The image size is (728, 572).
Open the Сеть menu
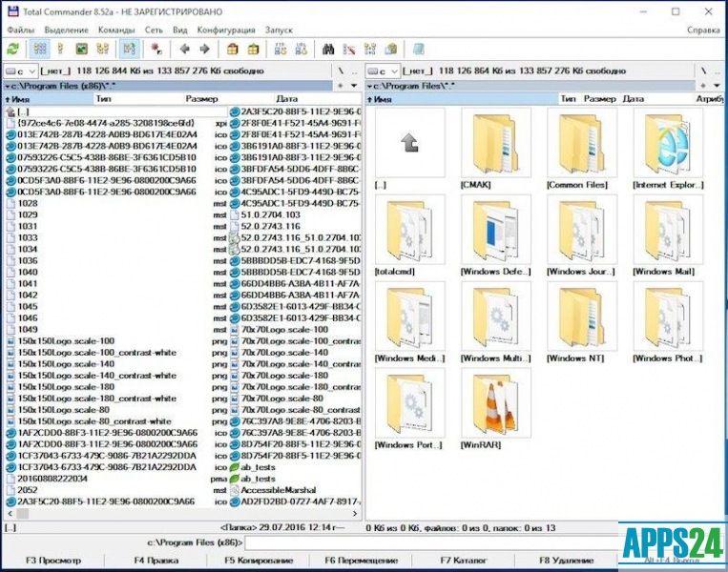(x=154, y=31)
